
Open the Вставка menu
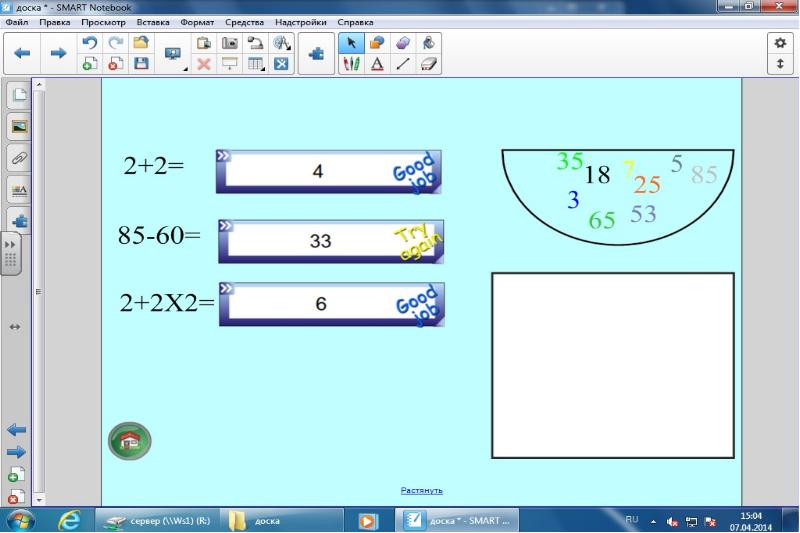tap(152, 22)
